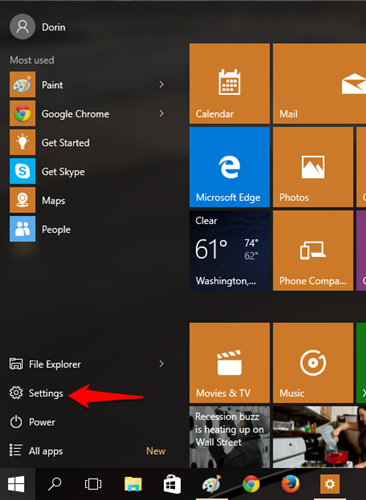Open the Get Skype app

pyautogui.click(x=88, y=171)
